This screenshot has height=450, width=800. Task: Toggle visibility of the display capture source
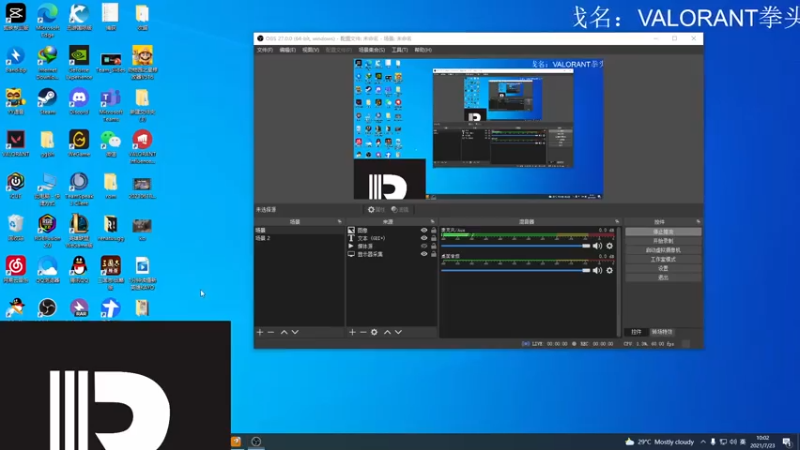[x=424, y=254]
